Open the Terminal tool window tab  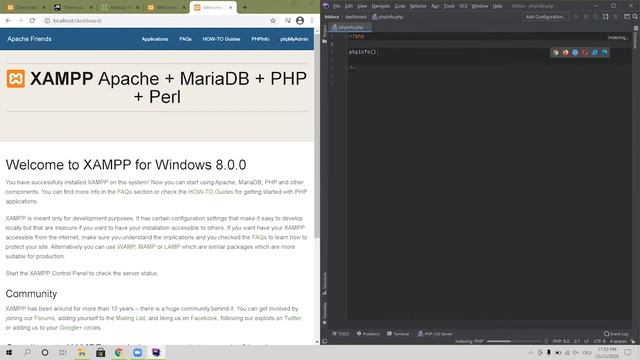(x=398, y=334)
